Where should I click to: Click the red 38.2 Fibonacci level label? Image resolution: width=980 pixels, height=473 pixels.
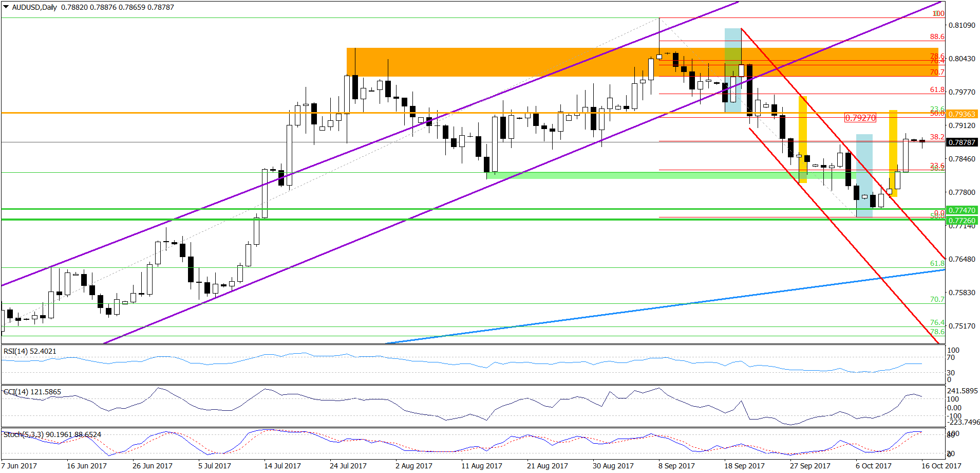pyautogui.click(x=937, y=137)
